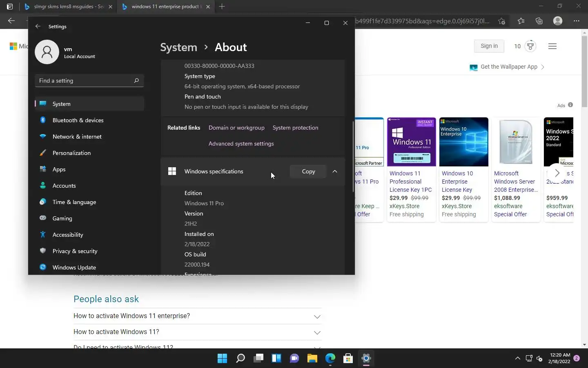This screenshot has width=588, height=368.
Task: Click the Bing Sign in button
Action: point(489,46)
